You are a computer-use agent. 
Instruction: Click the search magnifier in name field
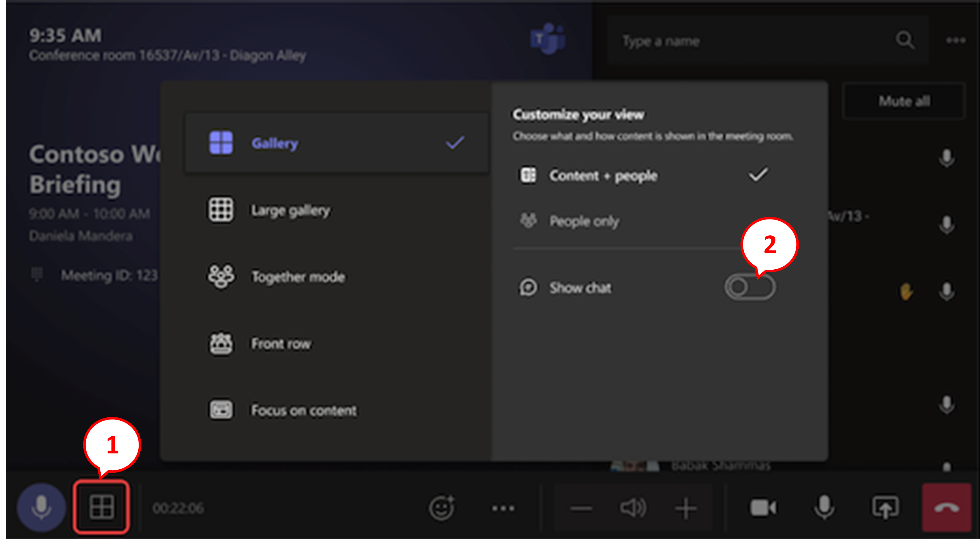905,40
